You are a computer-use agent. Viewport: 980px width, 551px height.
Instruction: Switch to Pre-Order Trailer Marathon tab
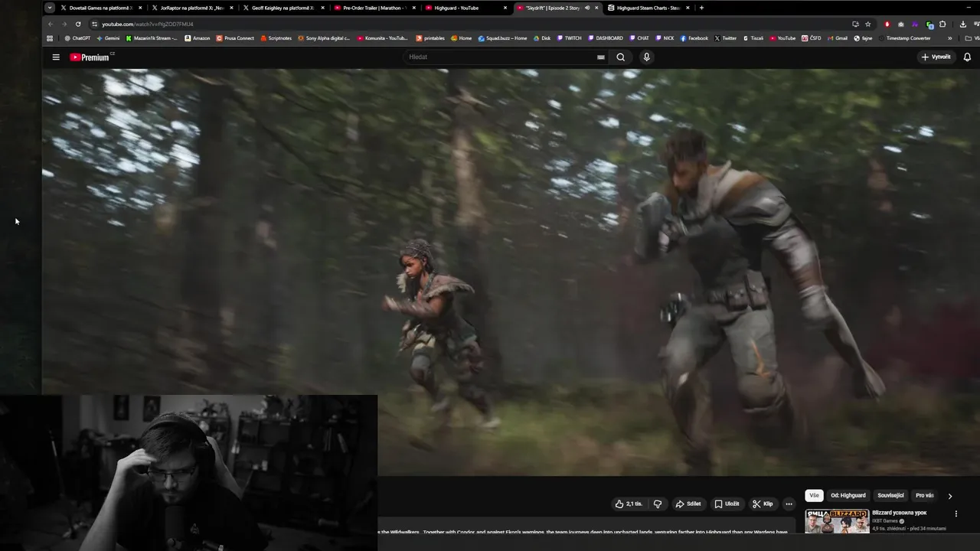pos(374,8)
